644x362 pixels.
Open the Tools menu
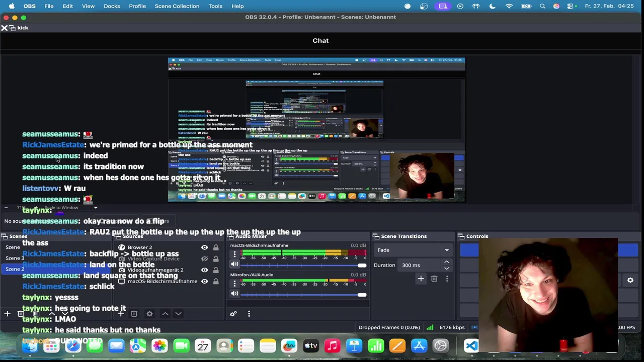click(x=215, y=6)
